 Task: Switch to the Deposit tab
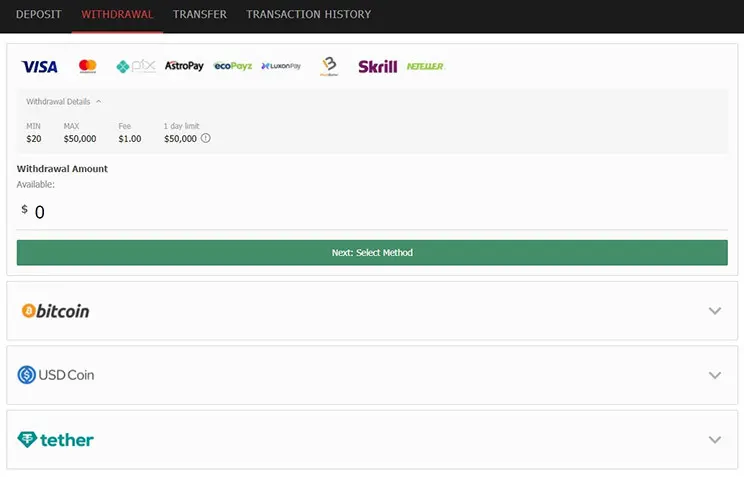pyautogui.click(x=38, y=15)
